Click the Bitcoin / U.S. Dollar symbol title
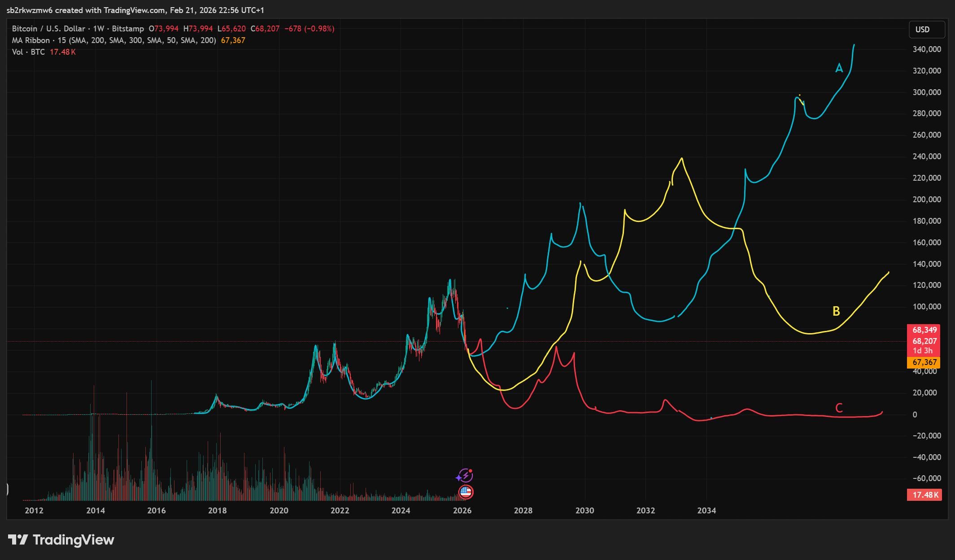The image size is (955, 560). coord(48,29)
